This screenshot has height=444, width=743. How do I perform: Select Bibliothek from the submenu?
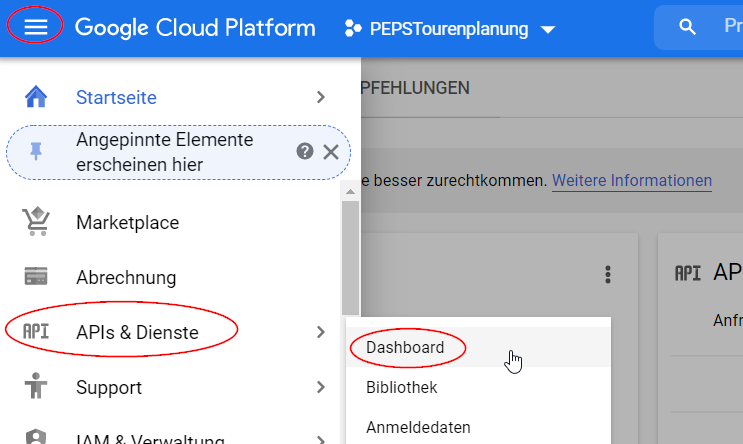(401, 387)
